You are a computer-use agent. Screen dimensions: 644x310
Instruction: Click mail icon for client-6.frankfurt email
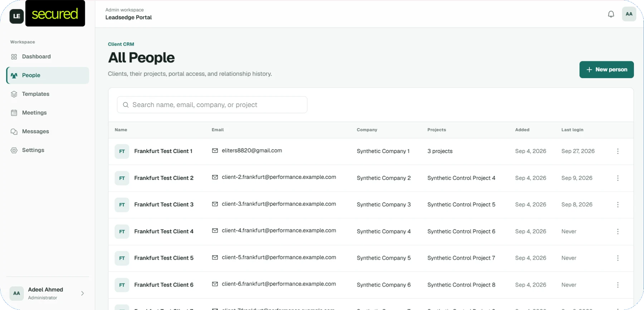(x=215, y=284)
